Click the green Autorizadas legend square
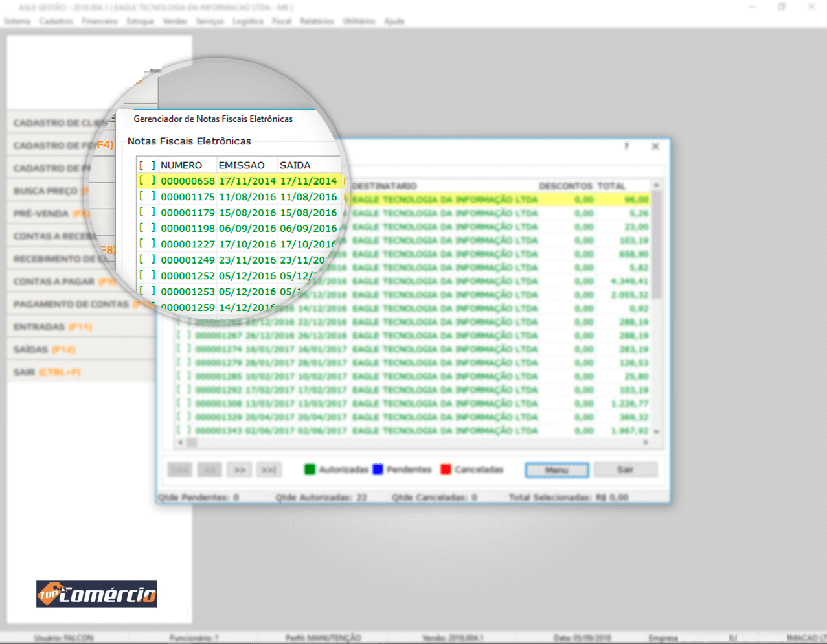 pos(310,470)
